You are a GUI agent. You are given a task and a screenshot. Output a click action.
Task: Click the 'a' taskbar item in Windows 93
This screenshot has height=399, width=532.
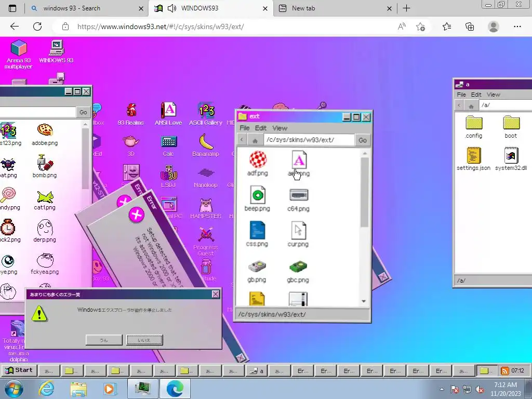[257, 371]
